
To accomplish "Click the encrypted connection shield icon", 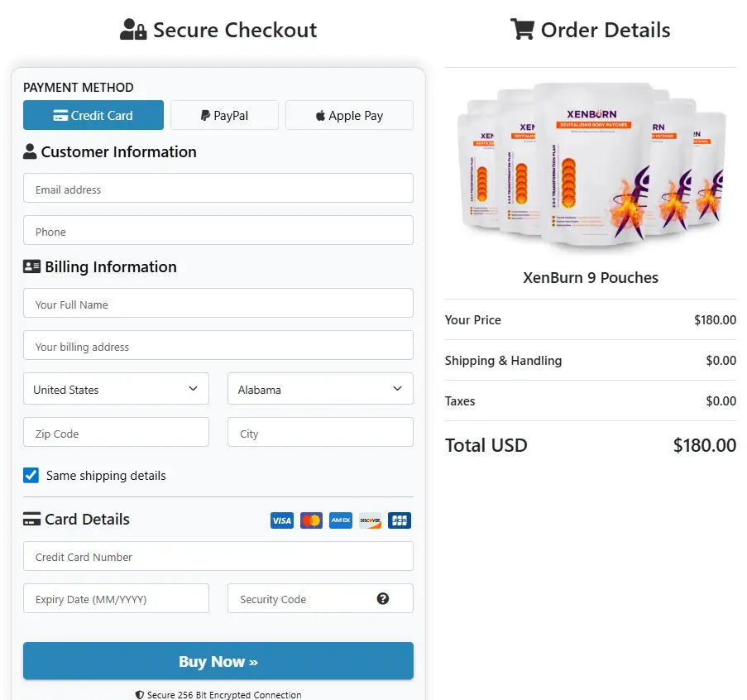I will click(x=138, y=695).
